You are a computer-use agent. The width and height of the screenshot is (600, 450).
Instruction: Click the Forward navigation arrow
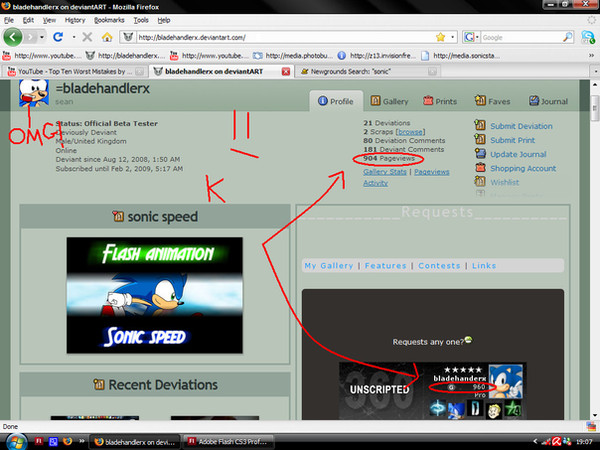[31, 37]
